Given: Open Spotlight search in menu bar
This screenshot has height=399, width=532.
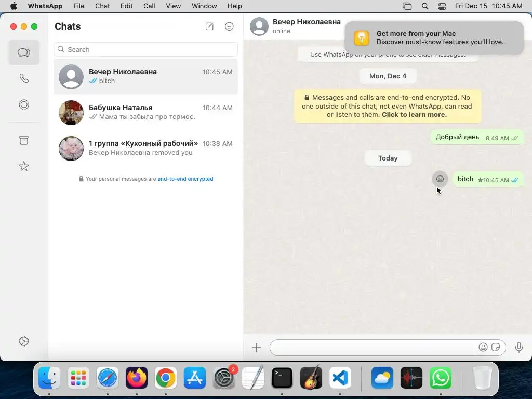Looking at the screenshot, I should click(425, 6).
